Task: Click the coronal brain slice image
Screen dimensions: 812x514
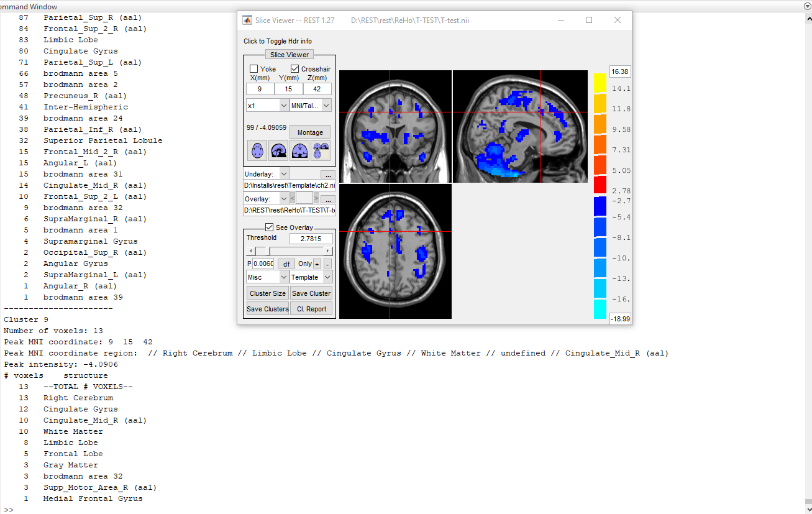Action: pyautogui.click(x=395, y=126)
